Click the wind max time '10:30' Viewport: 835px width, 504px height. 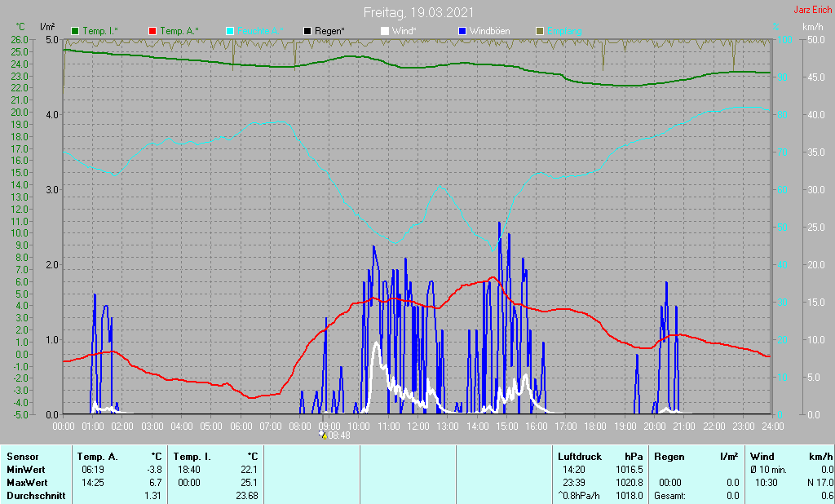767,483
